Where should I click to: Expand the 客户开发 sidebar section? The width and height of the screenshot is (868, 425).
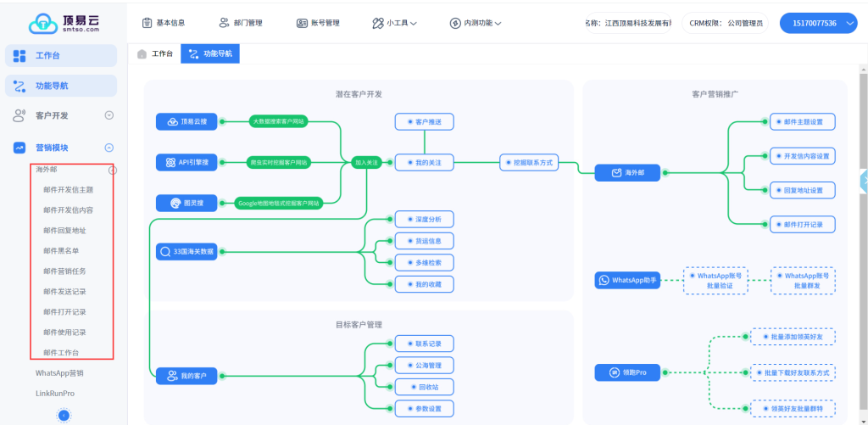108,115
